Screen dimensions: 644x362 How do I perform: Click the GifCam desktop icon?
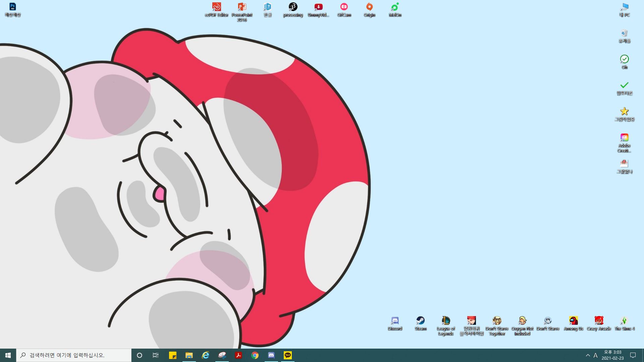[344, 7]
